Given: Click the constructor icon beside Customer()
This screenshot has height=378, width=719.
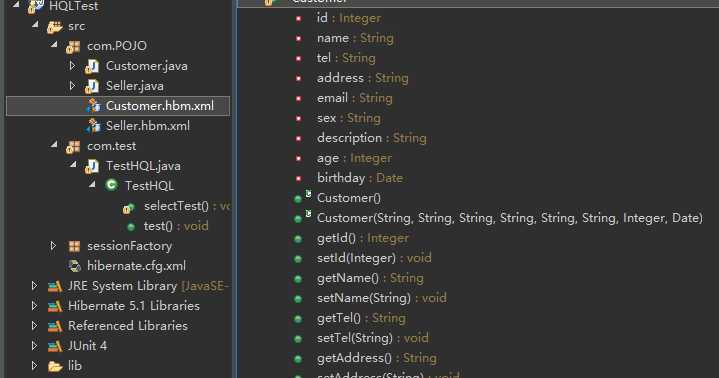Looking at the screenshot, I should [x=302, y=197].
